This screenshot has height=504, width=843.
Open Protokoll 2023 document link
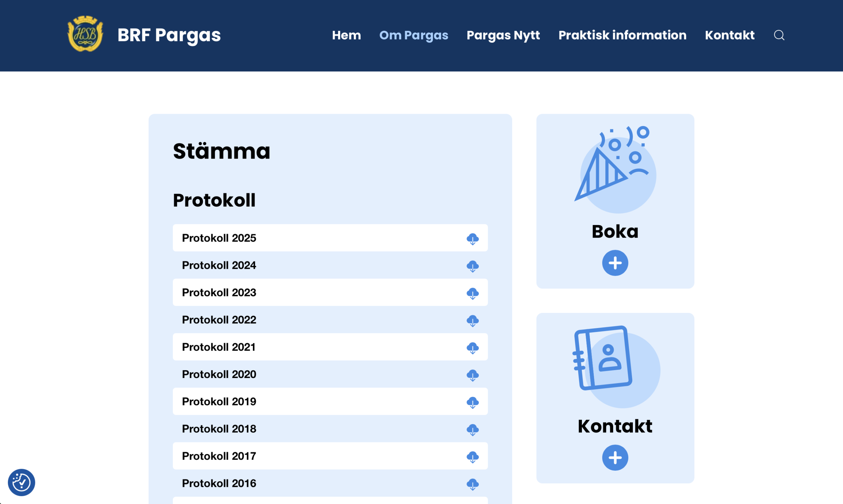pos(219,292)
